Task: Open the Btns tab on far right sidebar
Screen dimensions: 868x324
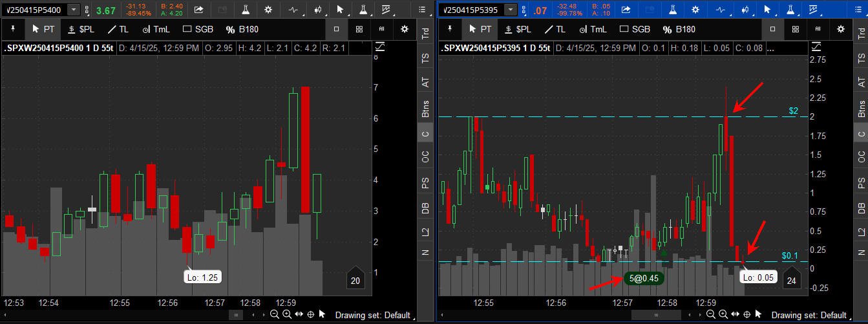Action: pos(861,107)
